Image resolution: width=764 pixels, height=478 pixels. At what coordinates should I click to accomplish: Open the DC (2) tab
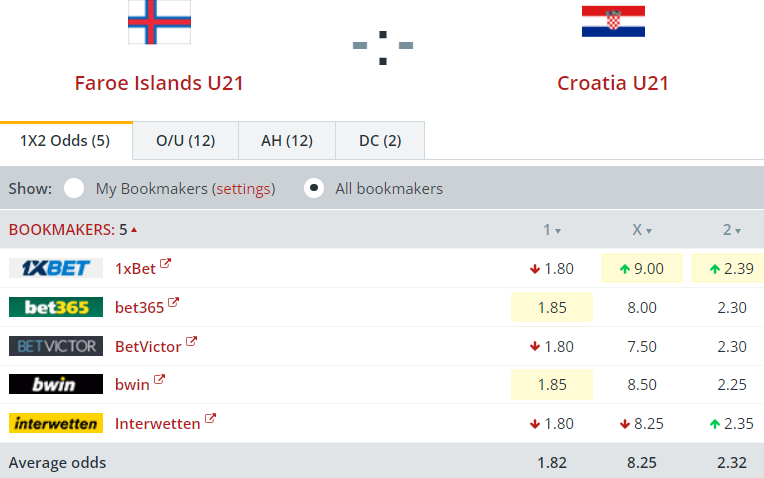click(380, 141)
